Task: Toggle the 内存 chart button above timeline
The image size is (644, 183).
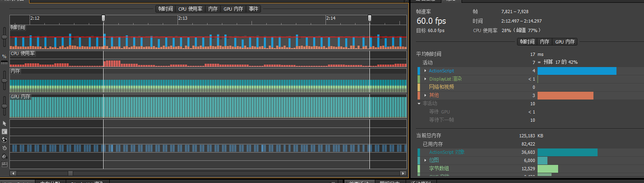Action: pyautogui.click(x=213, y=9)
